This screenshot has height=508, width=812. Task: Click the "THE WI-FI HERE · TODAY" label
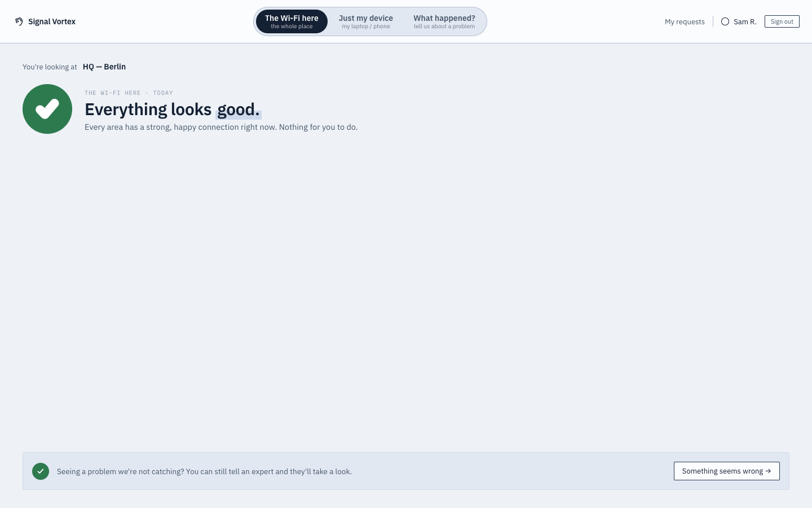pos(129,93)
